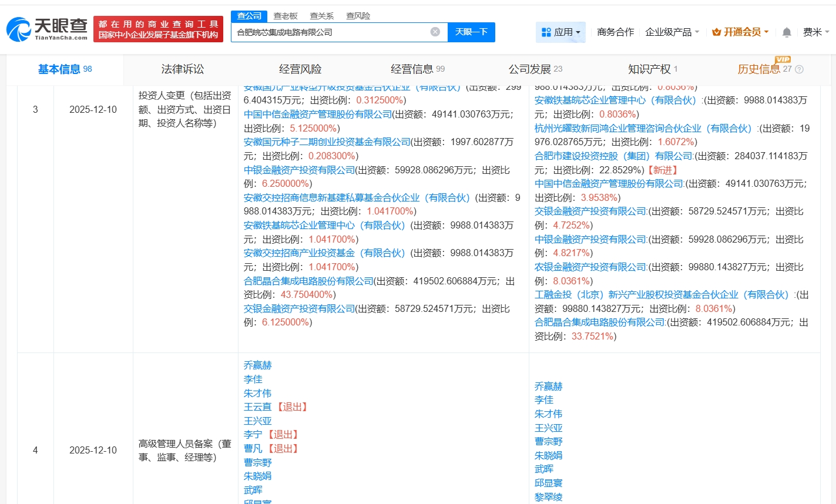Viewport: 836px width, 504px height.
Task: Open the 费米 user account menu
Action: [x=815, y=32]
